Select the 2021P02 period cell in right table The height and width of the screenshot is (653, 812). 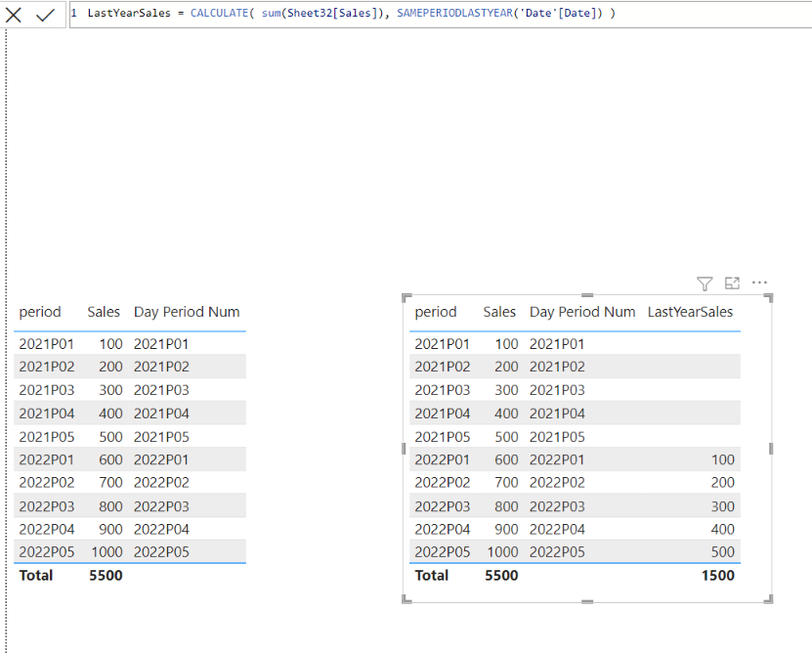[443, 367]
